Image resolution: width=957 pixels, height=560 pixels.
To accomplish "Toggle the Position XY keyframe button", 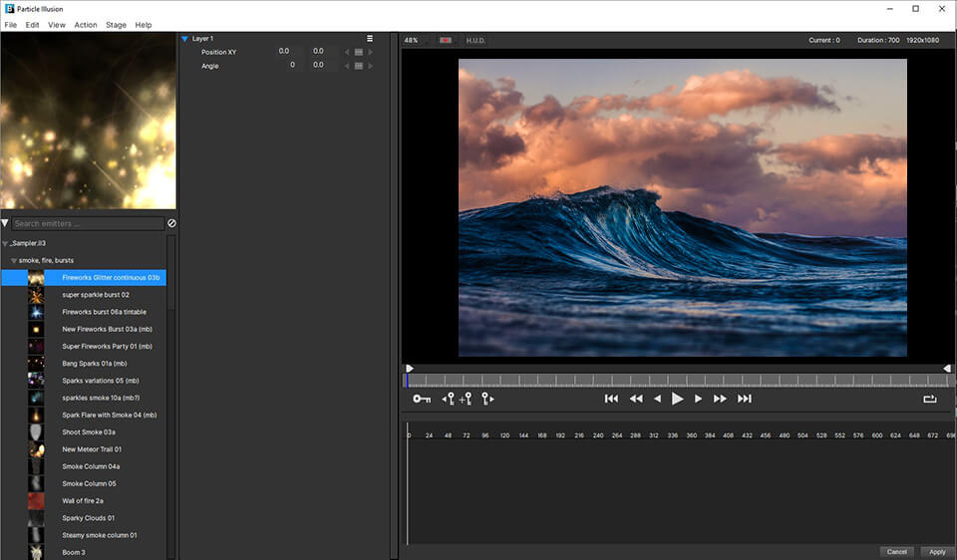I will point(358,52).
